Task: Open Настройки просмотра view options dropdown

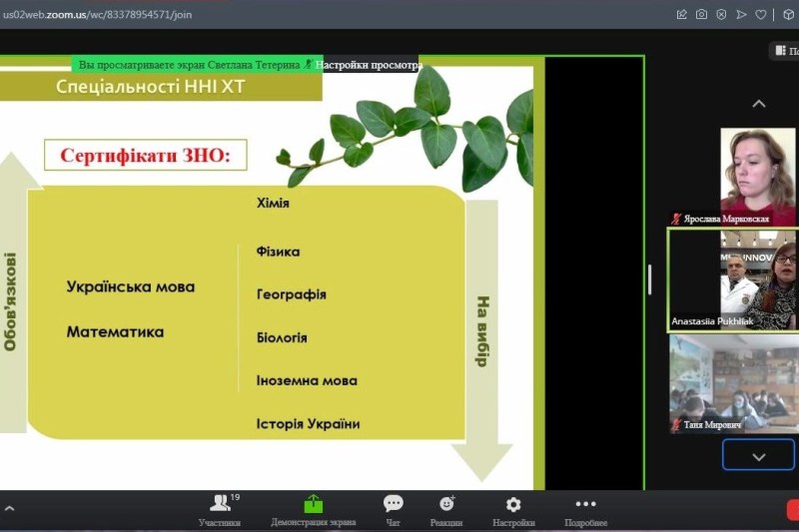Action: pyautogui.click(x=369, y=65)
